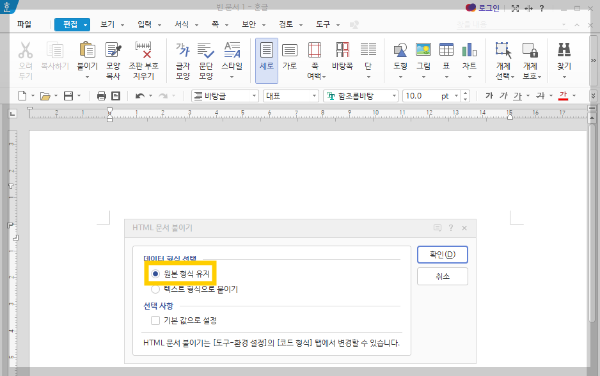Select Landscape (가로) page orientation
This screenshot has height=376, width=600.
tap(290, 50)
